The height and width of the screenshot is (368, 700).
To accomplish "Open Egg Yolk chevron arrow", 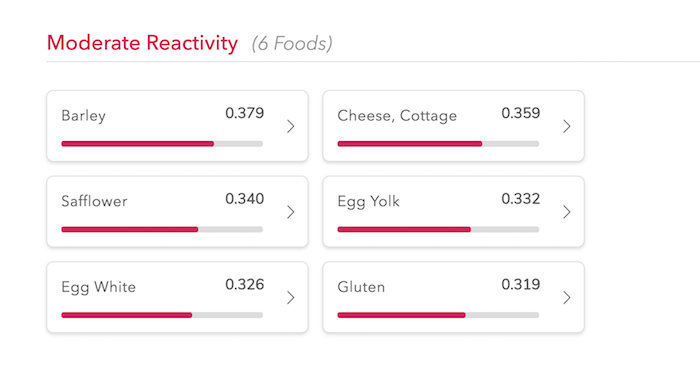I will [x=567, y=212].
